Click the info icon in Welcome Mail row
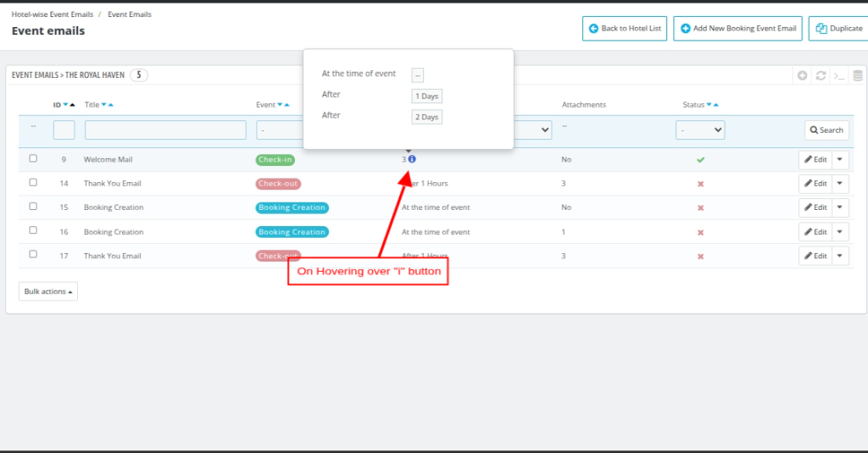The height and width of the screenshot is (453, 868). pos(412,159)
